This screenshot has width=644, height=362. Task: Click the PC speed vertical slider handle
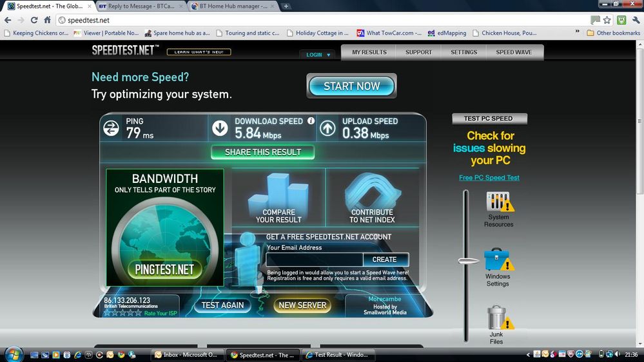[469, 261]
